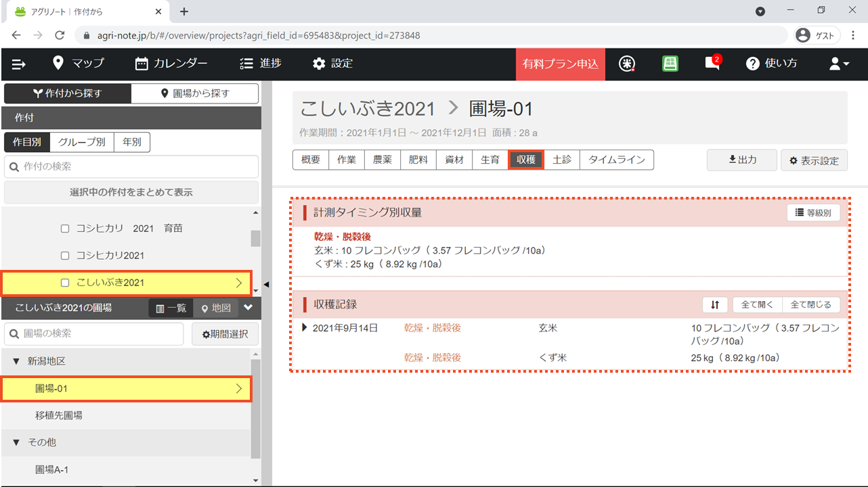Click the 出力 export button
868x487 pixels.
click(741, 160)
